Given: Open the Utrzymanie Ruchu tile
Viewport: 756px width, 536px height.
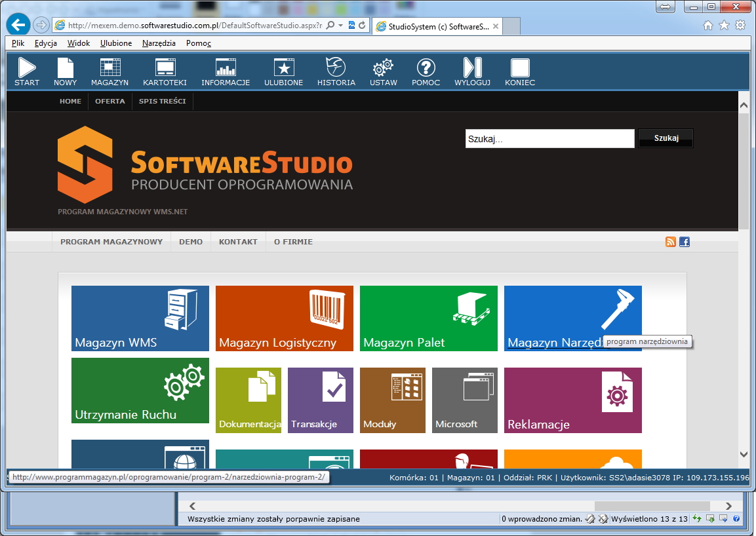Looking at the screenshot, I should pos(140,391).
